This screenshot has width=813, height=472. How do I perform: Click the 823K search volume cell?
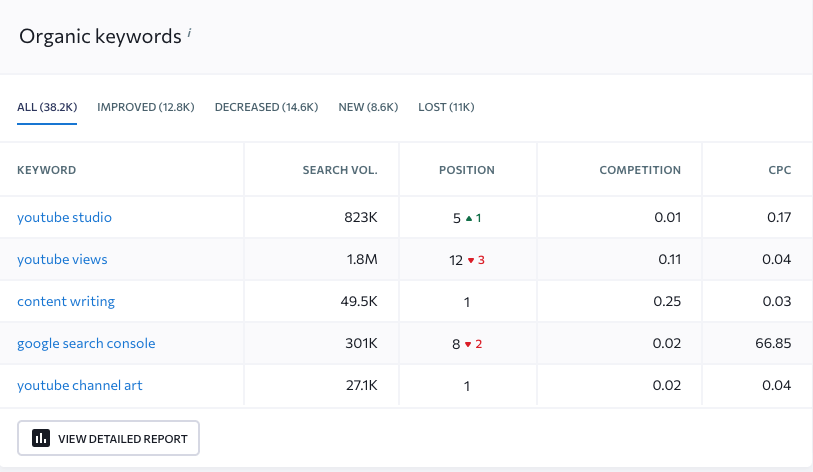[361, 217]
